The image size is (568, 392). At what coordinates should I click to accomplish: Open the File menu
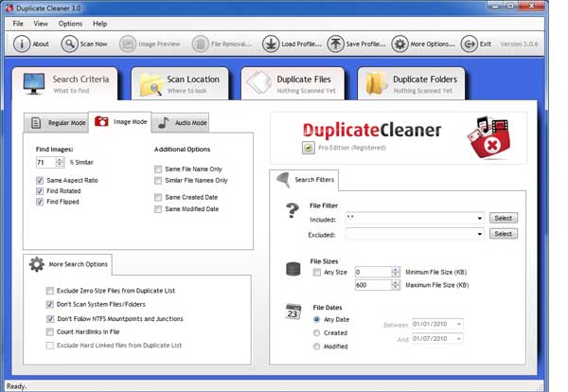pos(18,24)
